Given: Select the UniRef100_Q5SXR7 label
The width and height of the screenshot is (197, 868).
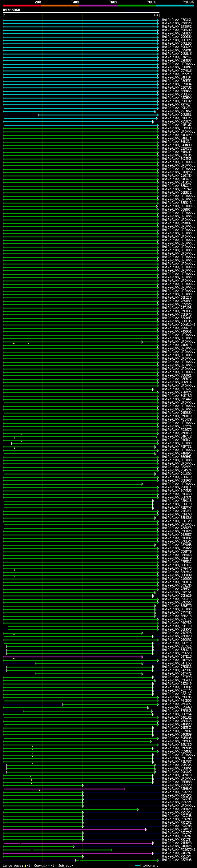Looking at the screenshot, I should pos(176,704).
